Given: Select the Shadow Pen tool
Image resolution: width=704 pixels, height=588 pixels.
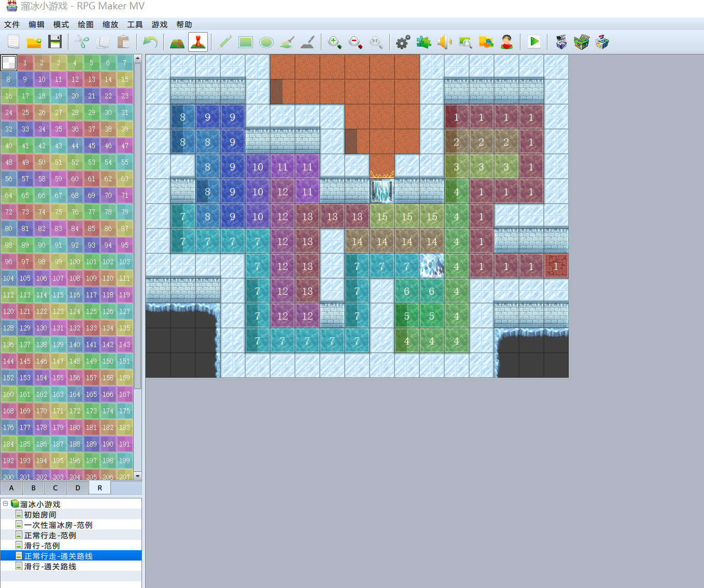Looking at the screenshot, I should 308,42.
